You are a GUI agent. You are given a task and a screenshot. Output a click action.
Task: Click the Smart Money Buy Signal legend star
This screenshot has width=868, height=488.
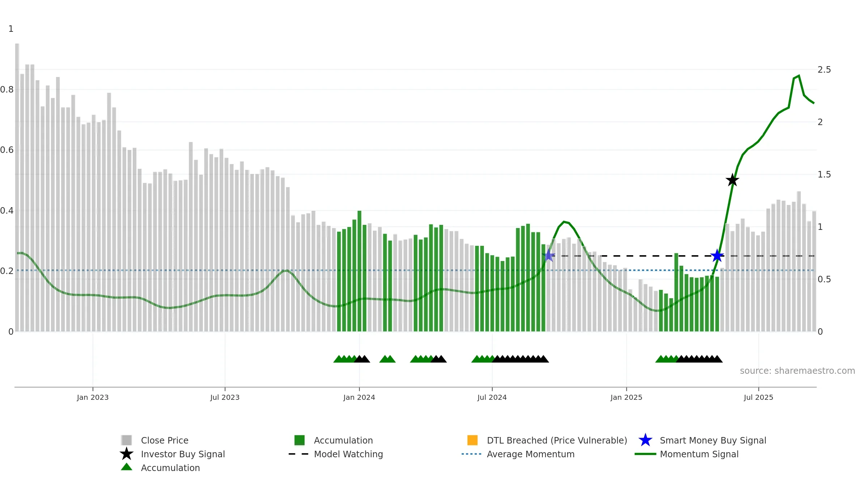click(645, 440)
